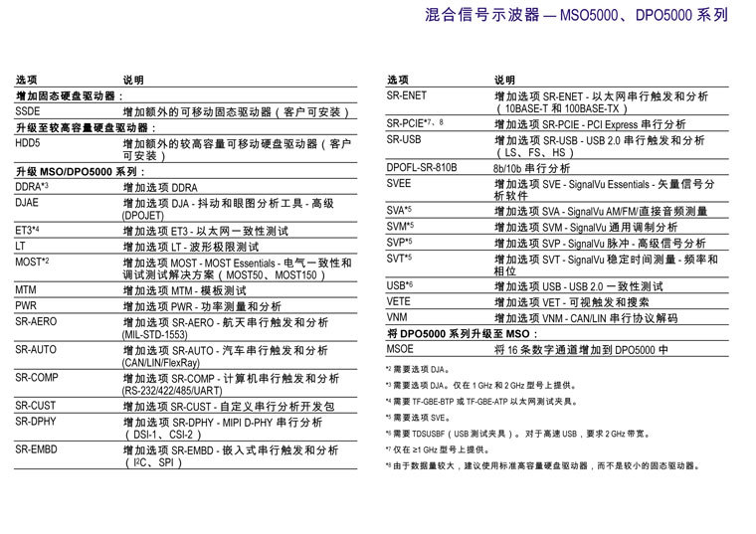Click the text (MIL-STD-1553)

pos(155,334)
